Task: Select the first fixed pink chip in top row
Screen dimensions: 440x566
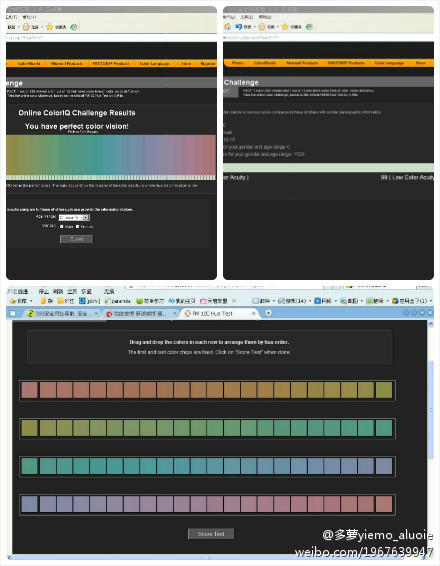Action: click(x=30, y=390)
